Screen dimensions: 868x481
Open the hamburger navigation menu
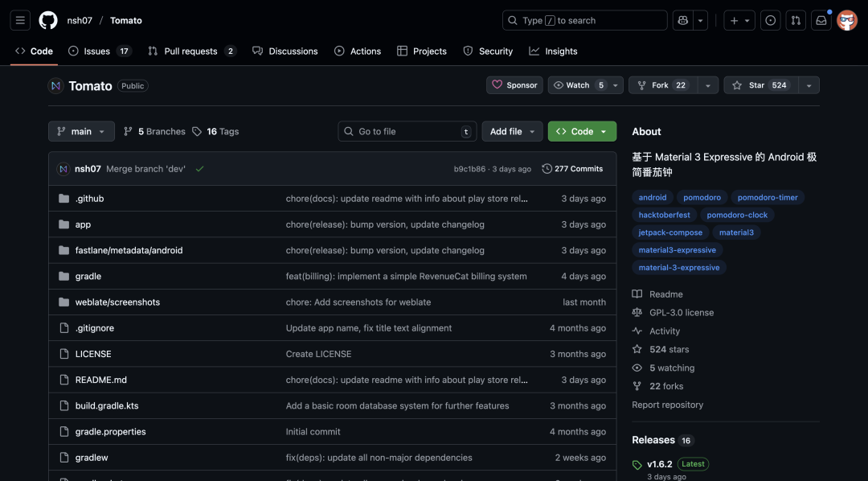coord(20,20)
